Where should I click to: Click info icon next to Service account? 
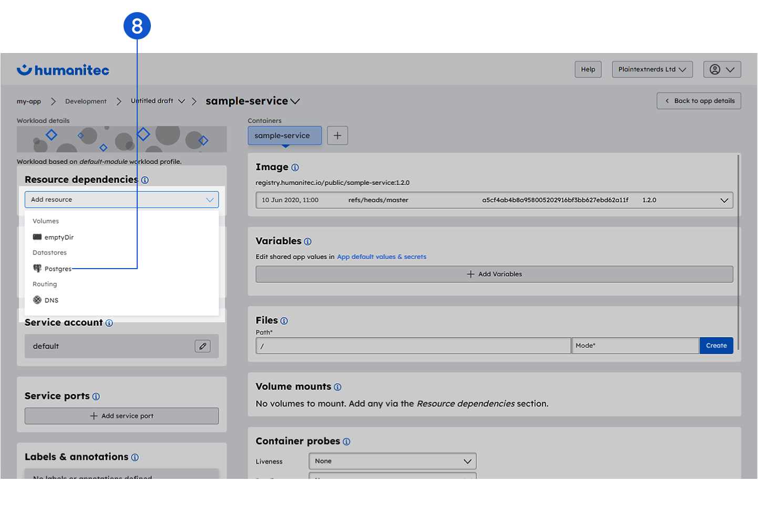click(x=109, y=323)
